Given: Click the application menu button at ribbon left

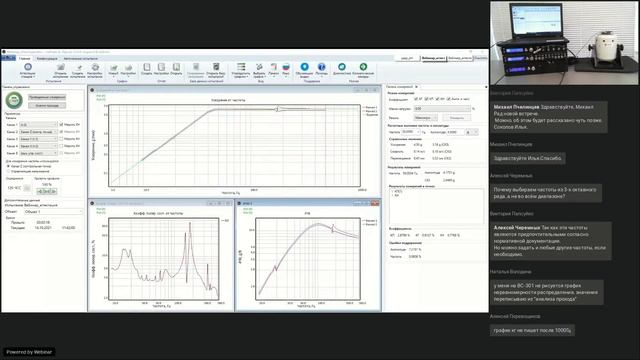Looking at the screenshot, I should [8, 58].
